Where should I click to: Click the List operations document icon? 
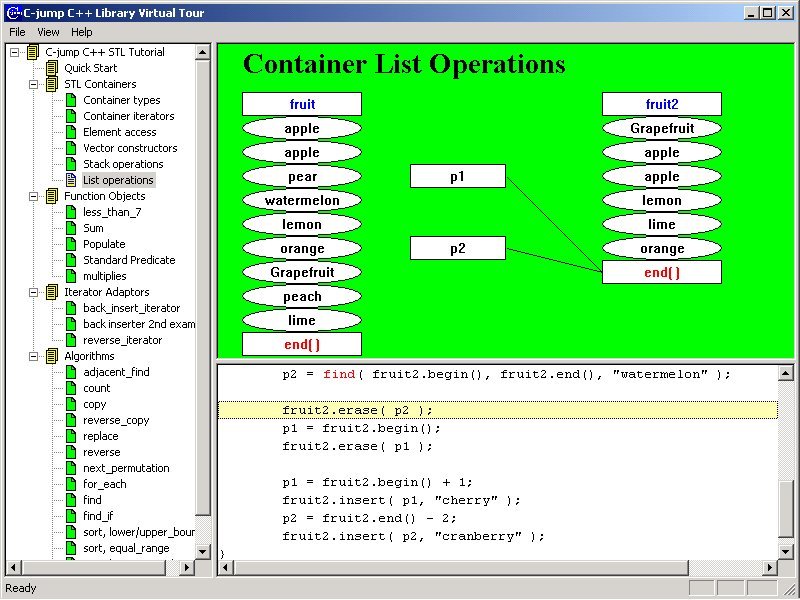(x=71, y=180)
